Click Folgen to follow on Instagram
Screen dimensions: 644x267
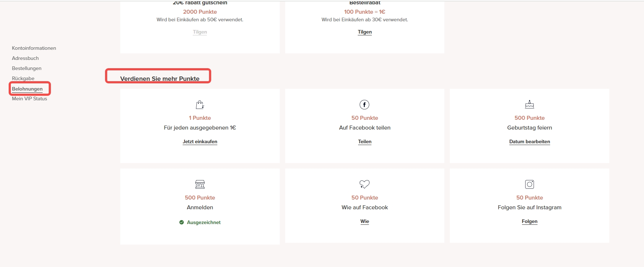529,221
